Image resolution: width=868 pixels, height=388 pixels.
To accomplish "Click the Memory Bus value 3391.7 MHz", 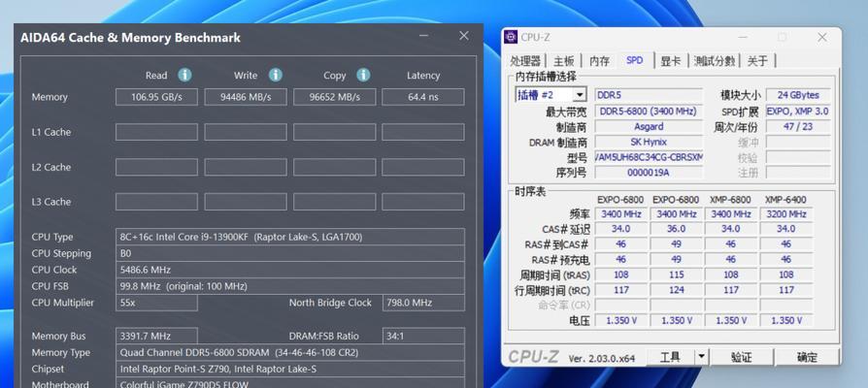I will pyautogui.click(x=156, y=336).
